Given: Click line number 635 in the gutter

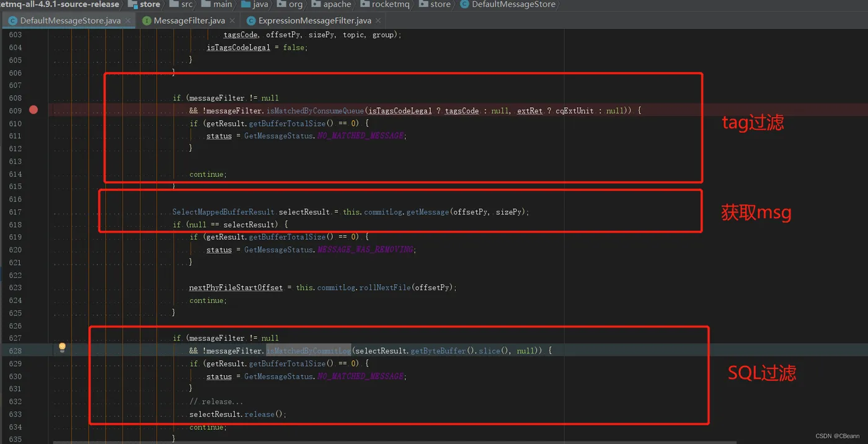Looking at the screenshot, I should tap(15, 439).
